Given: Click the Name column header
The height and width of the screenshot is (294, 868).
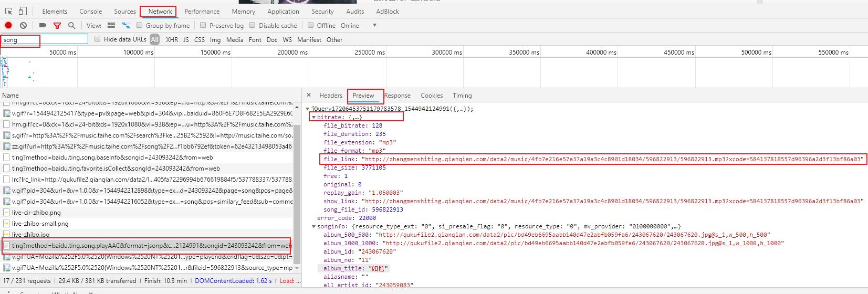Looking at the screenshot, I should pyautogui.click(x=11, y=95).
